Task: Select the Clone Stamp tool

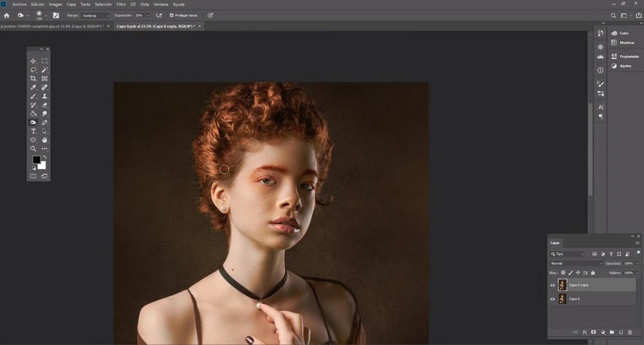Action: click(x=44, y=96)
